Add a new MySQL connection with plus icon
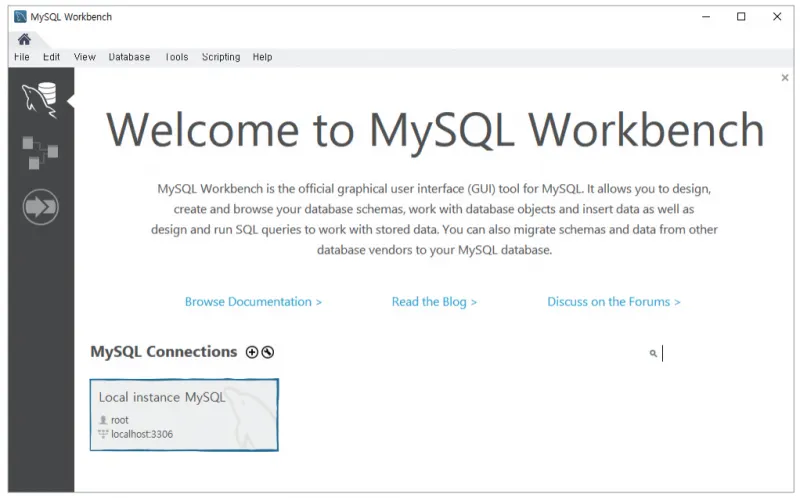 [252, 352]
